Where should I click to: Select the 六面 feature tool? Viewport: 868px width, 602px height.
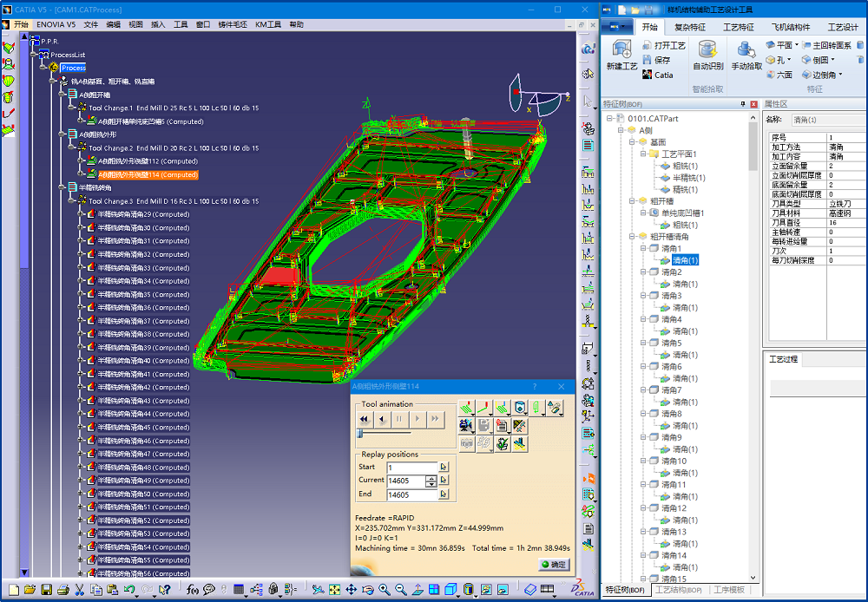[x=779, y=75]
